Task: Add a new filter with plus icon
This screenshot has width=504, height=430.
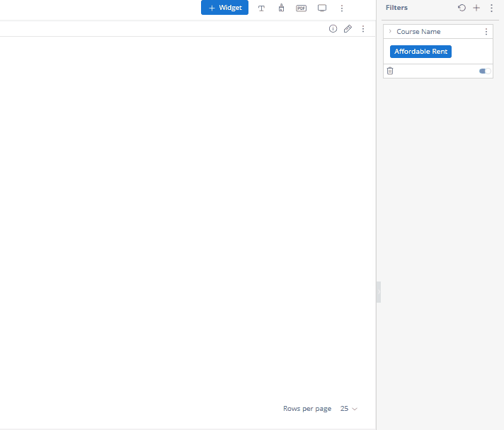Action: pos(476,8)
